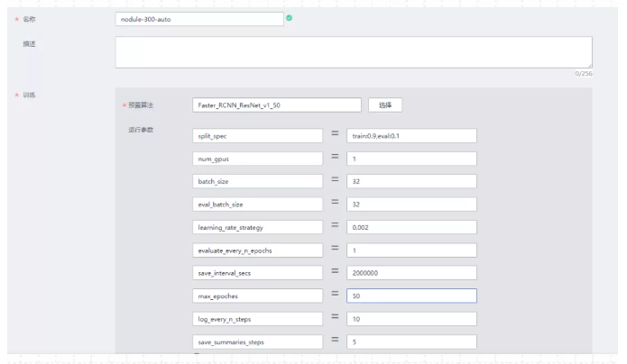The image size is (627, 364).
Task: Click the log_every_n_steps value field showing 10
Action: click(x=411, y=319)
